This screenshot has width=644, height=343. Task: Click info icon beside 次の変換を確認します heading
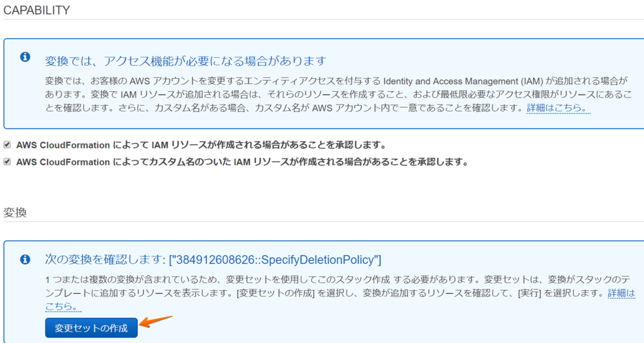25,260
